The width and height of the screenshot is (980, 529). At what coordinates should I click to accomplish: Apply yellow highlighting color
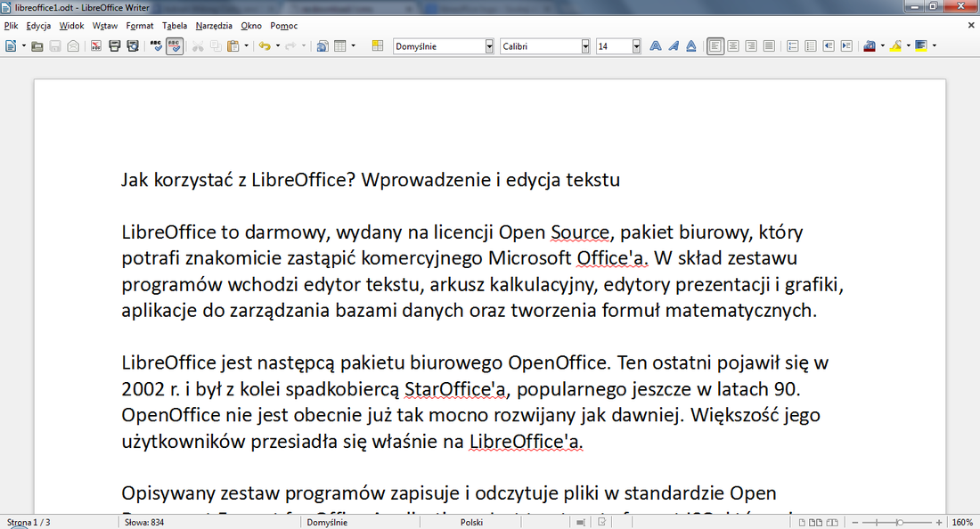(895, 45)
